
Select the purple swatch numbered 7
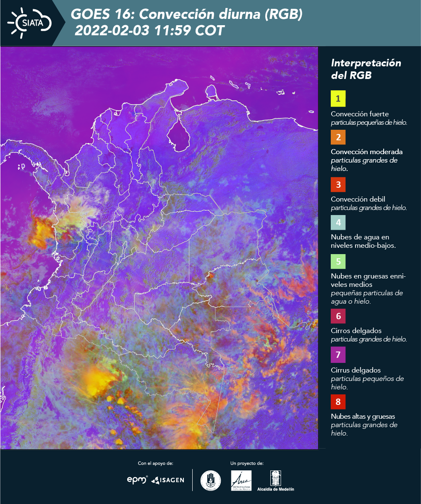pos(338,355)
